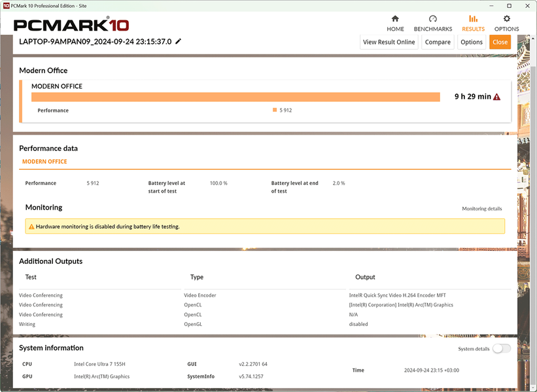Click the red warning triangle next to 9 h 29 min
Viewport: 537px width, 392px height.
point(496,97)
